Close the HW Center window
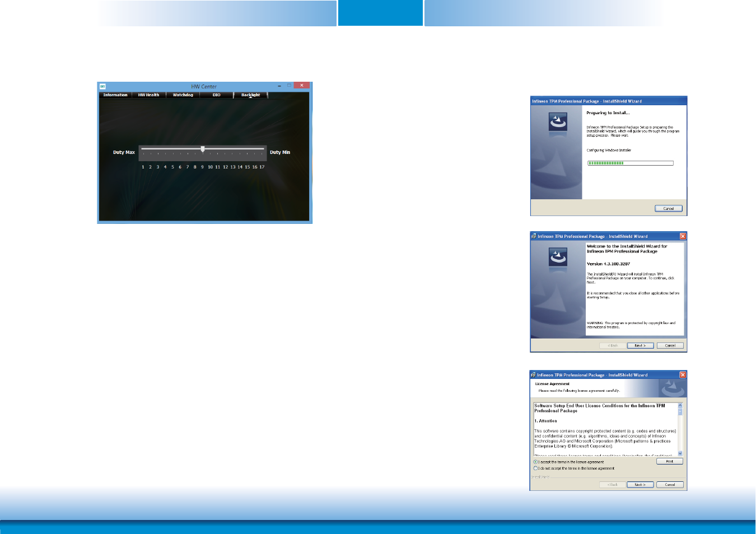Screen dimensions: 756x534 [x=302, y=86]
